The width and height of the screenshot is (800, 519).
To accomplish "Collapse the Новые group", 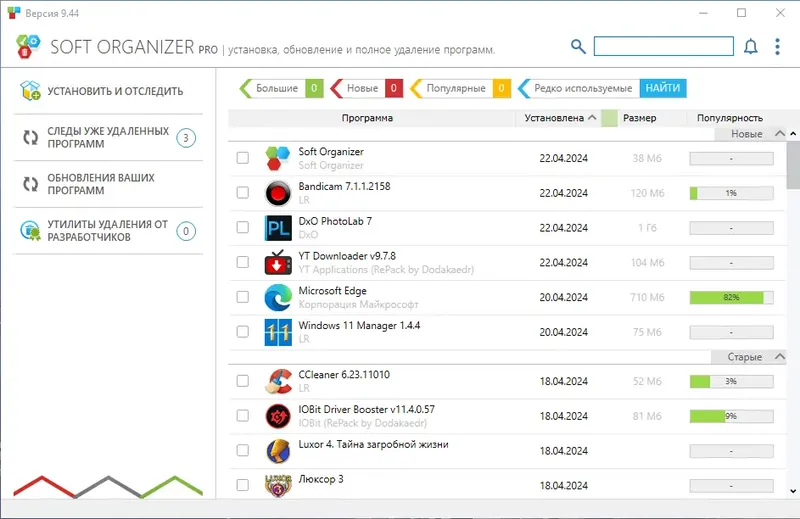I will point(780,134).
